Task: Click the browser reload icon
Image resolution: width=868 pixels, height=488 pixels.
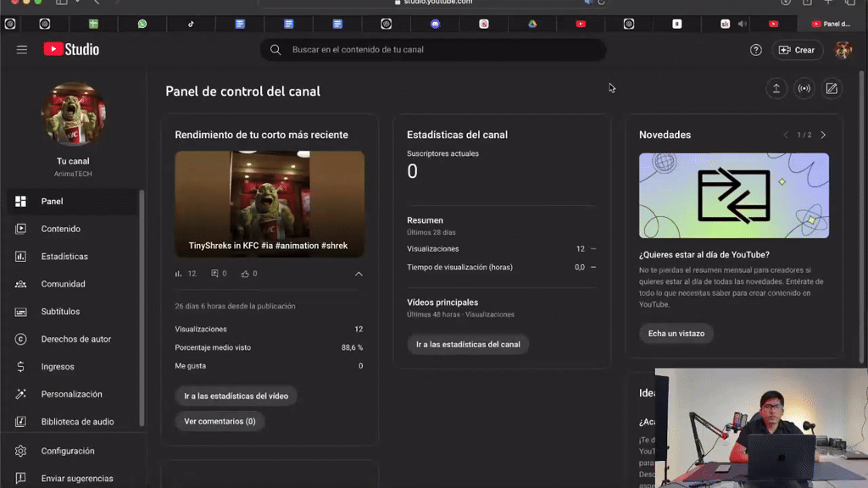Action: (601, 3)
